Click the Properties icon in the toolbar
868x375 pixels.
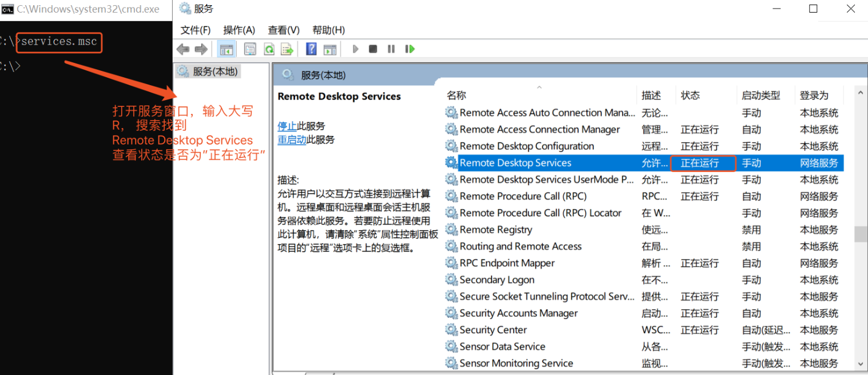tap(250, 49)
